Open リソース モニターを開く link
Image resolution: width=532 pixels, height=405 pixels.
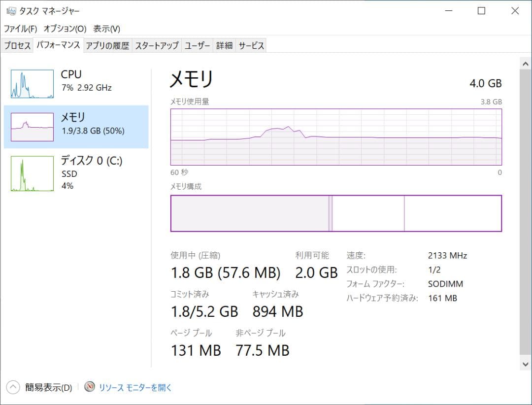tap(134, 388)
